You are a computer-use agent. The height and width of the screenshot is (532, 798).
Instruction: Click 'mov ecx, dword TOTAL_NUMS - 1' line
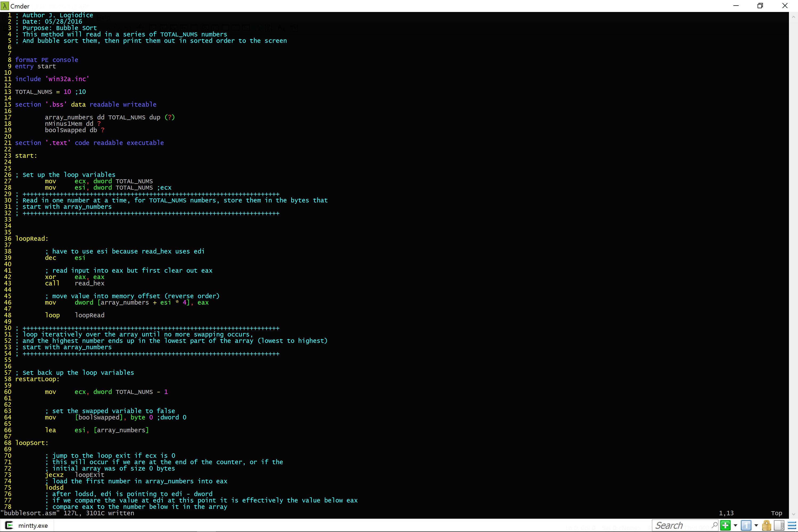tap(106, 392)
